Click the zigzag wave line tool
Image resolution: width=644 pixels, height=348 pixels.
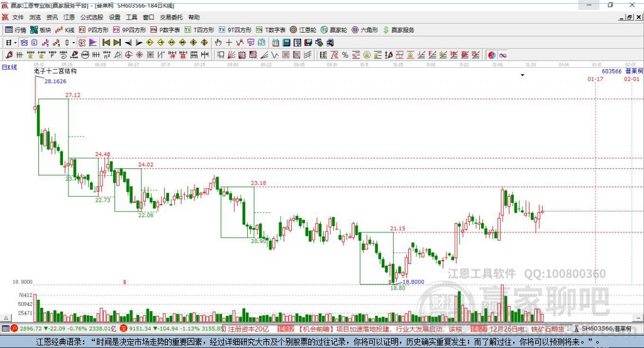(x=275, y=55)
